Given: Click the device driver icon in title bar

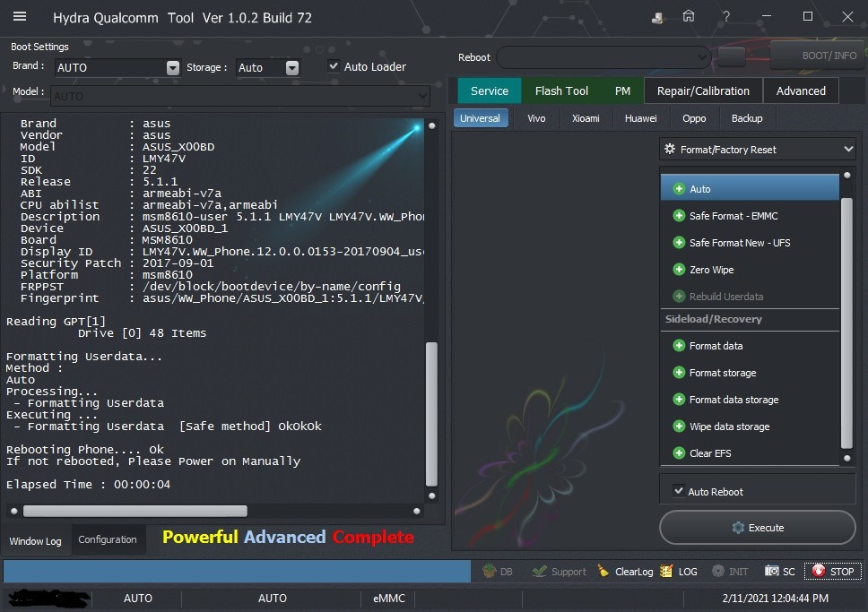Looking at the screenshot, I should click(x=657, y=18).
